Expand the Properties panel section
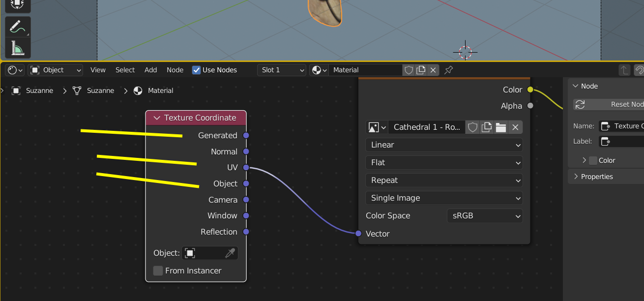This screenshot has width=644, height=301. pyautogui.click(x=596, y=177)
